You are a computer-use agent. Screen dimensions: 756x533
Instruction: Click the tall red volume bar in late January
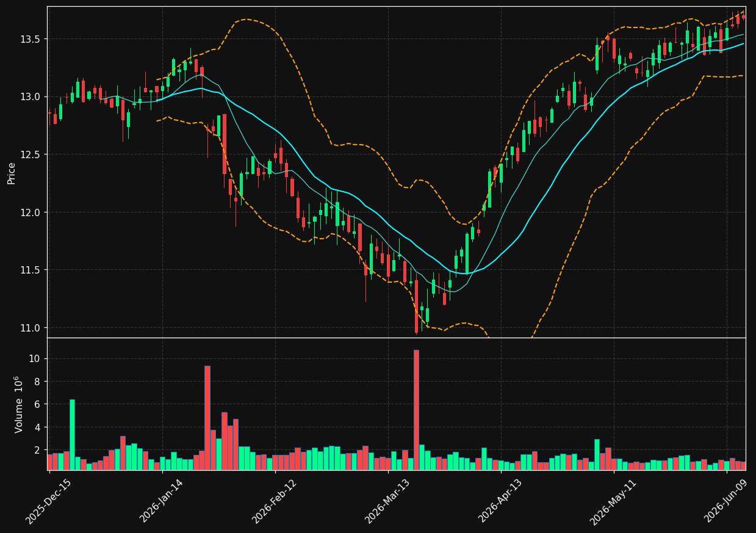(207, 418)
